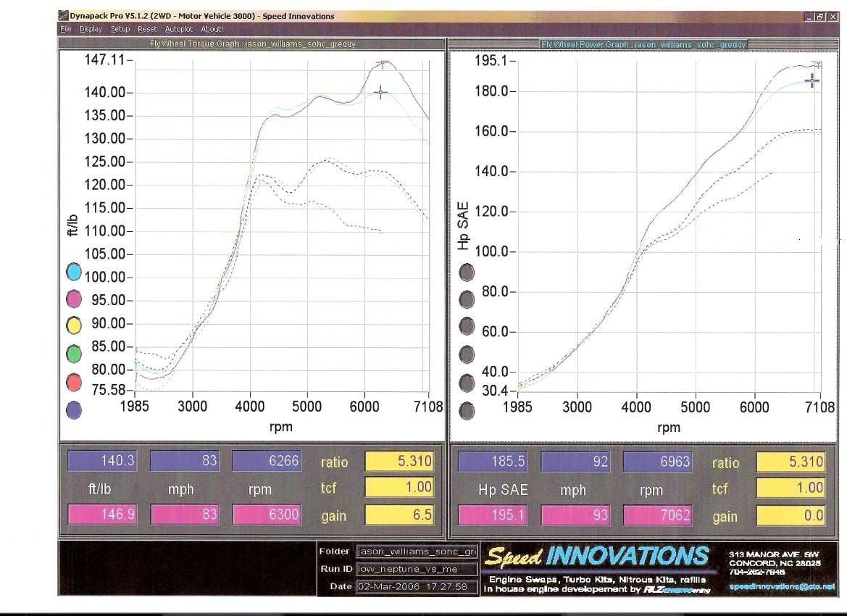Viewport: 847px width, 616px height.
Task: Select the purple run color circle
Action: point(75,409)
